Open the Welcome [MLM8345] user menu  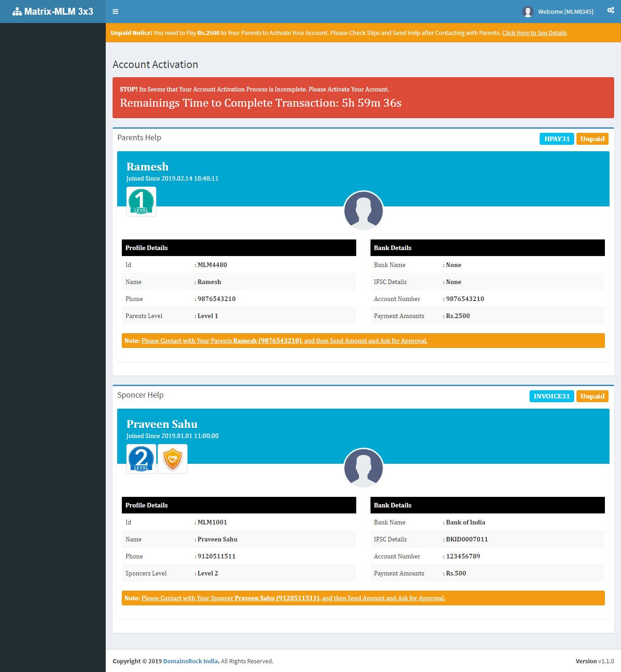565,12
